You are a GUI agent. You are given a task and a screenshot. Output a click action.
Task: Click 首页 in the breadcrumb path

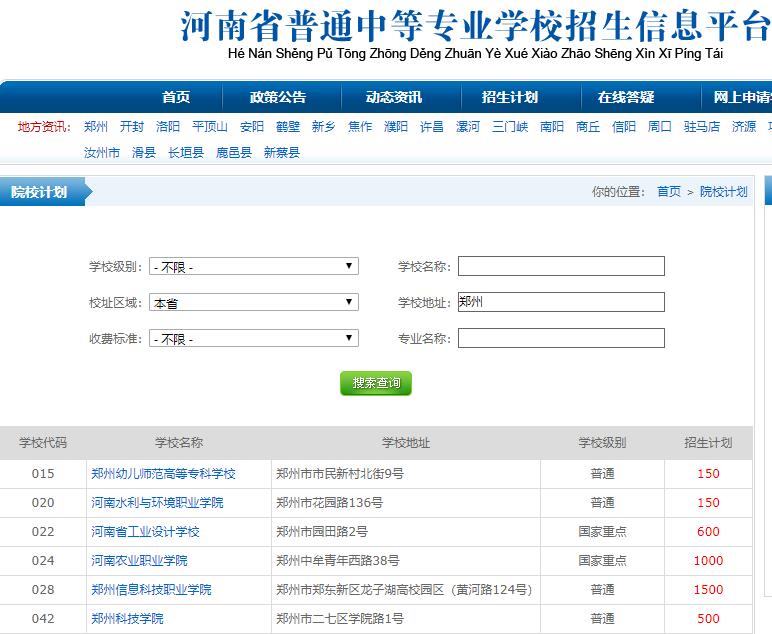tap(668, 192)
